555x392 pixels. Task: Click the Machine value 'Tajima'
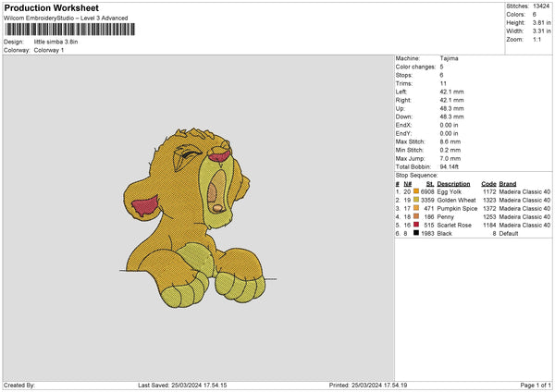450,58
